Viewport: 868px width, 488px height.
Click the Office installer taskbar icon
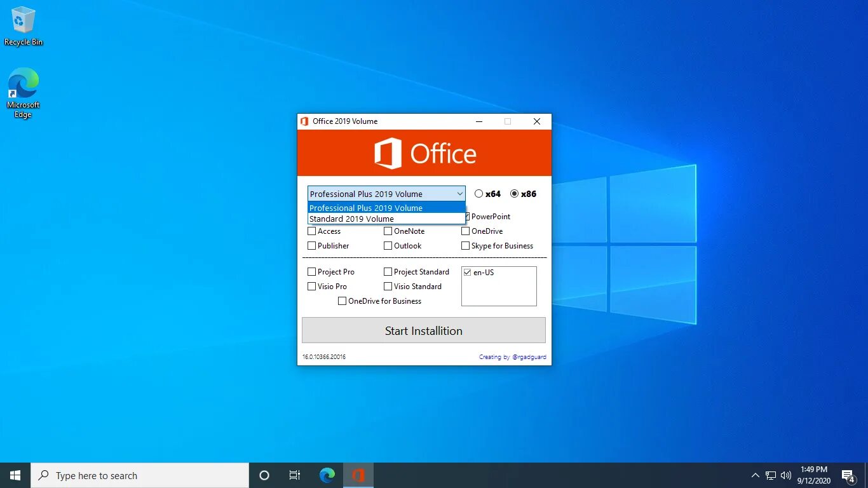pos(358,475)
